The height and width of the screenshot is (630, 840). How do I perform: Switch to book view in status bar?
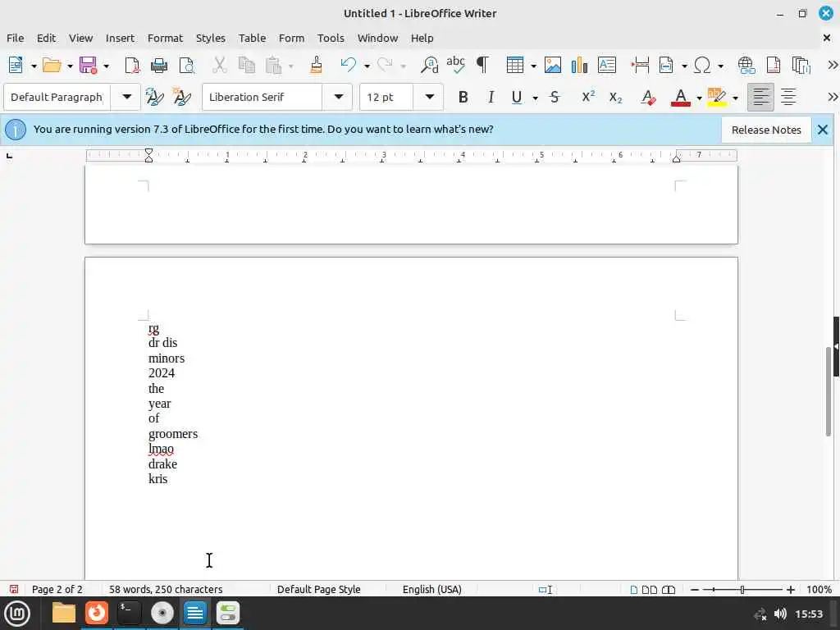pos(669,590)
